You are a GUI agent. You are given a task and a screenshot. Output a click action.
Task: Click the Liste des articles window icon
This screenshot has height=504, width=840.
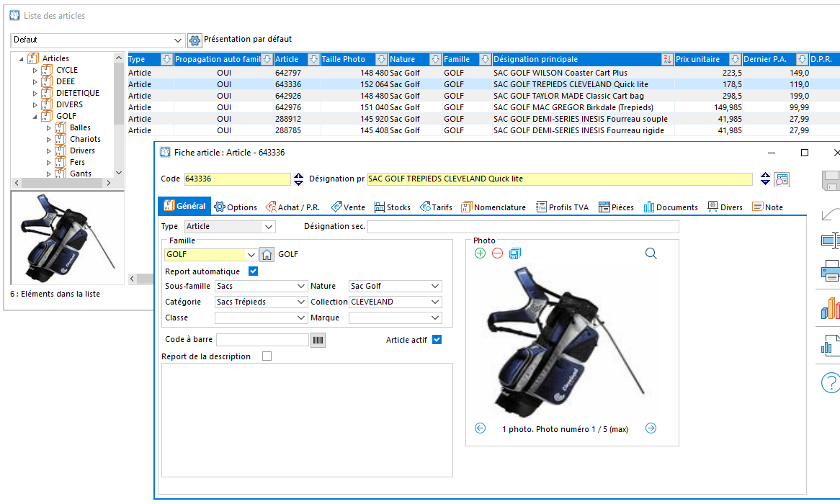[x=14, y=16]
